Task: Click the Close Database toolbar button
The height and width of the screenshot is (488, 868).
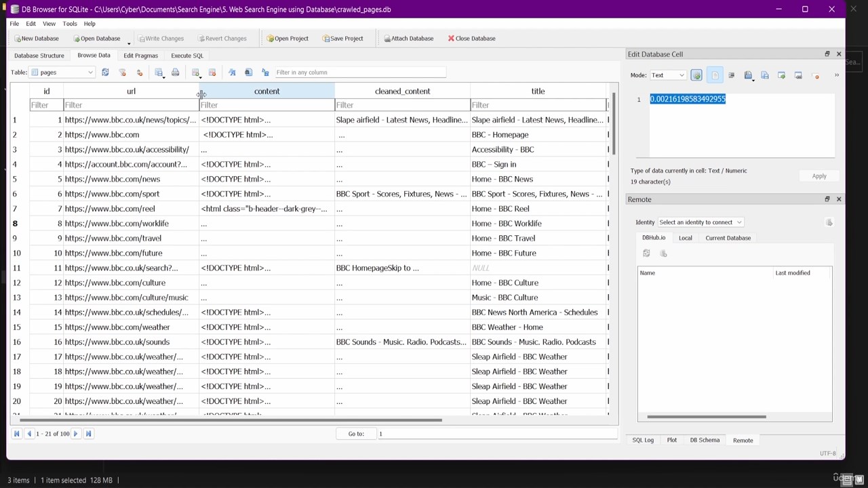Action: coord(471,39)
